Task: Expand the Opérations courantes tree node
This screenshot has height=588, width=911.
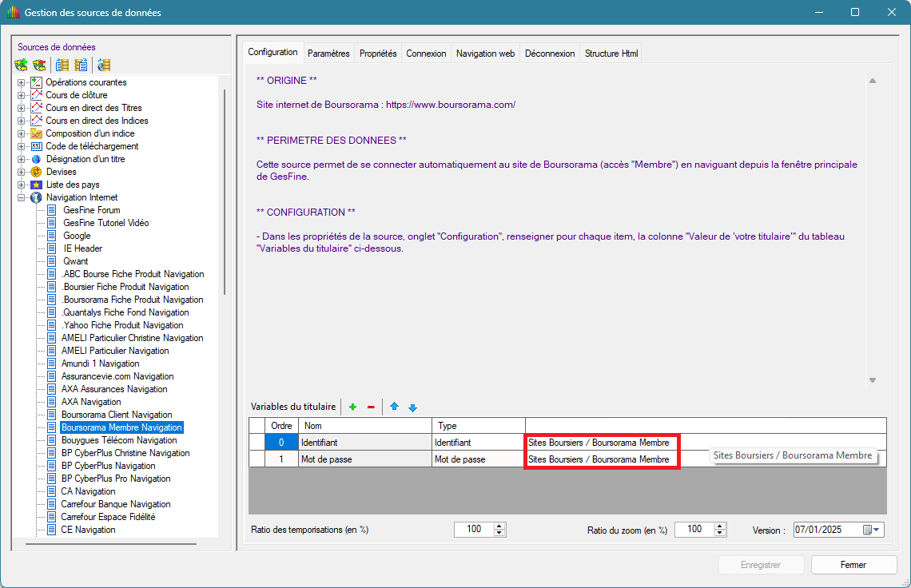Action: pyautogui.click(x=22, y=82)
